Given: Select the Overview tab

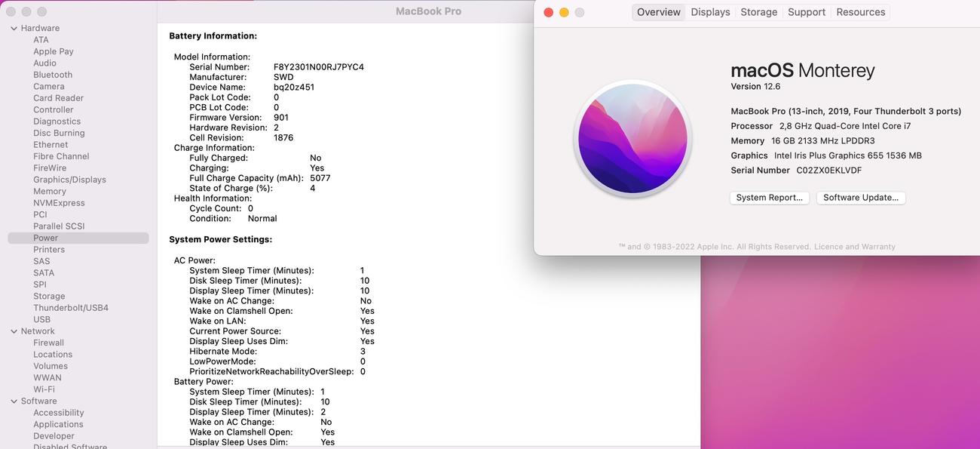Looking at the screenshot, I should [659, 12].
